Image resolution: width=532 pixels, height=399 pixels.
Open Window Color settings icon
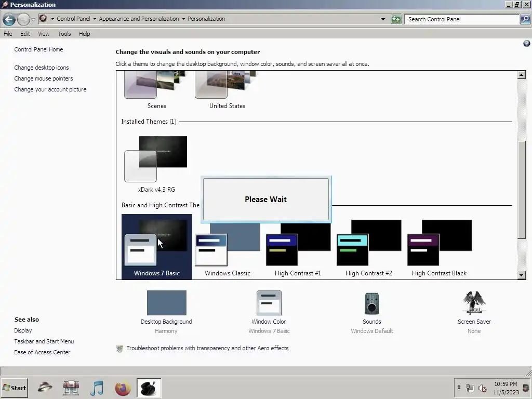[x=269, y=303]
